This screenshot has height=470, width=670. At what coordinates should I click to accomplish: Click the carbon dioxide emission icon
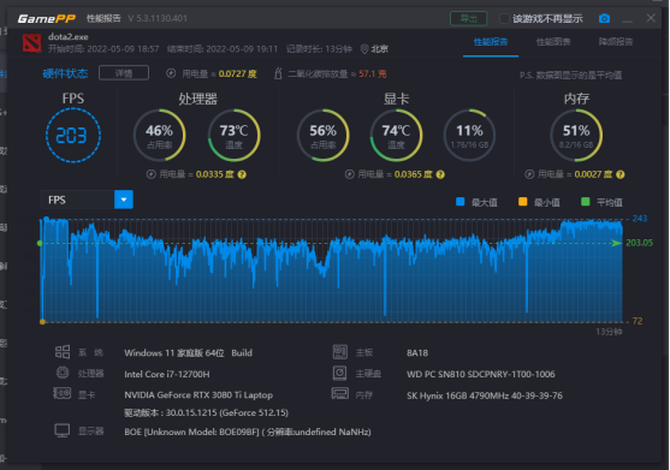click(x=278, y=73)
